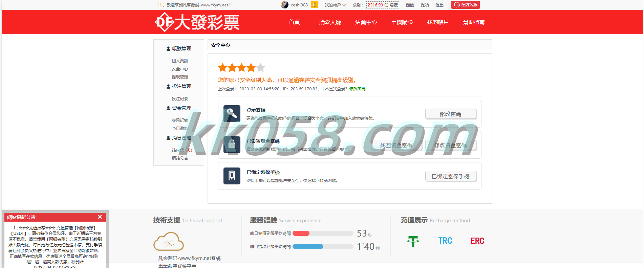The width and height of the screenshot is (644, 268).
Task: Open 投注记录 in the left sidebar
Action: 180,99
